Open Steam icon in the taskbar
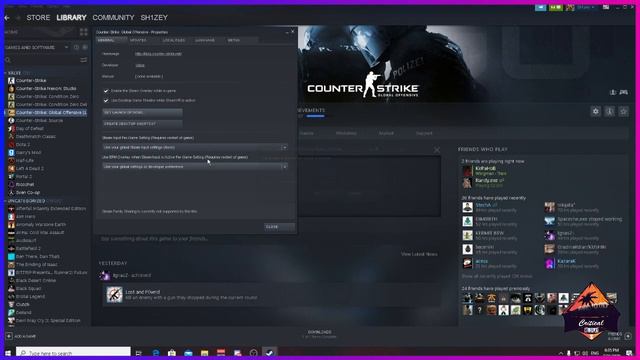 pyautogui.click(x=269, y=353)
